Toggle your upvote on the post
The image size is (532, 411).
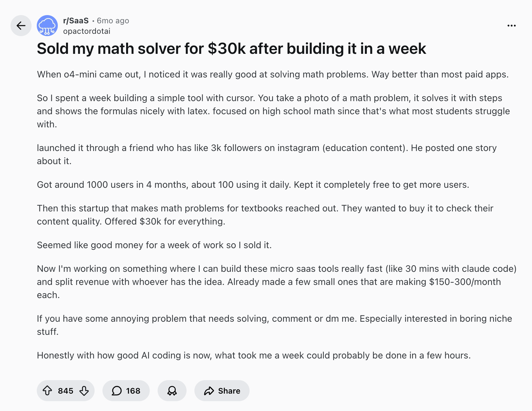tap(48, 391)
